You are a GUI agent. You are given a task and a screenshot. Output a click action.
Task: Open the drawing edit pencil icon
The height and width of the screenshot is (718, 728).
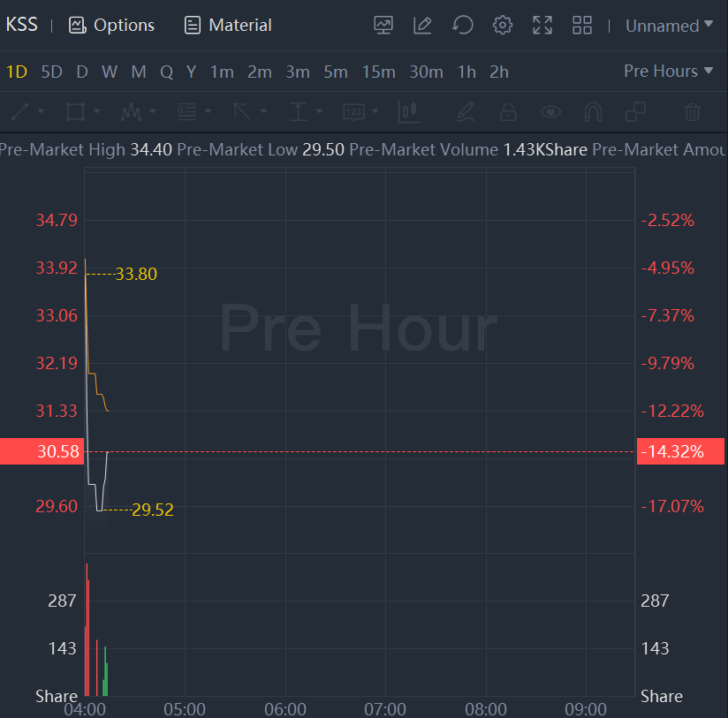pyautogui.click(x=422, y=26)
